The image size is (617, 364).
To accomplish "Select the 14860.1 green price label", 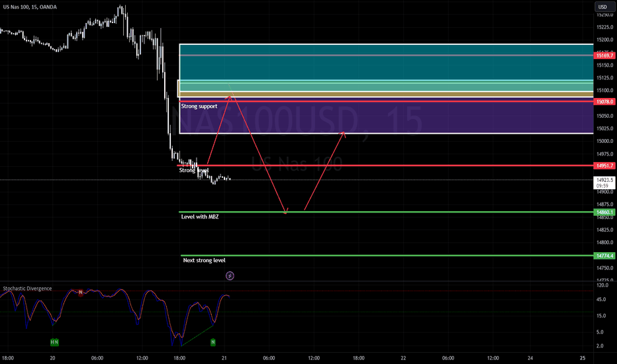I will click(604, 212).
